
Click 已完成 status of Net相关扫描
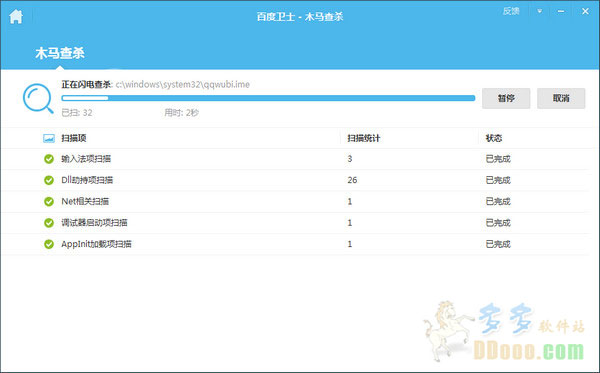click(498, 201)
